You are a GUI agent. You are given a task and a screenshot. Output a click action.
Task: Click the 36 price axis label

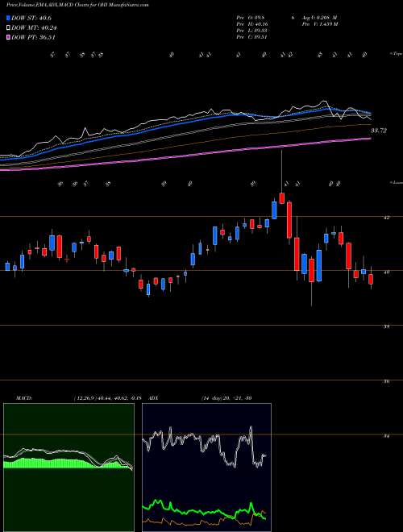click(x=388, y=382)
